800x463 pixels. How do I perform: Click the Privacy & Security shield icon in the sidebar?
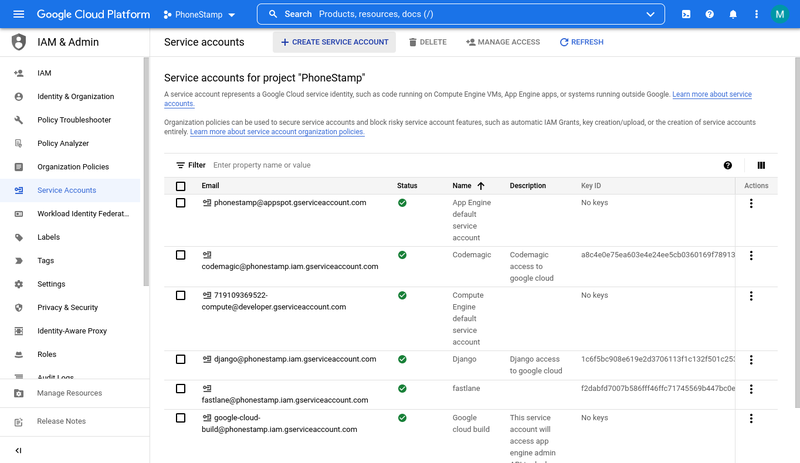click(19, 308)
